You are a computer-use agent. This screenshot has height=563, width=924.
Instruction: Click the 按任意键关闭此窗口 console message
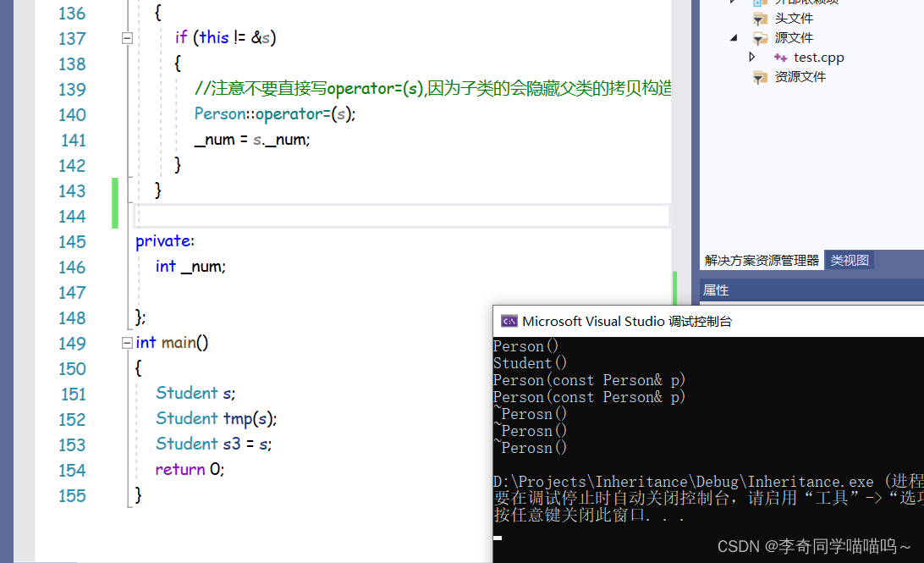(x=589, y=516)
